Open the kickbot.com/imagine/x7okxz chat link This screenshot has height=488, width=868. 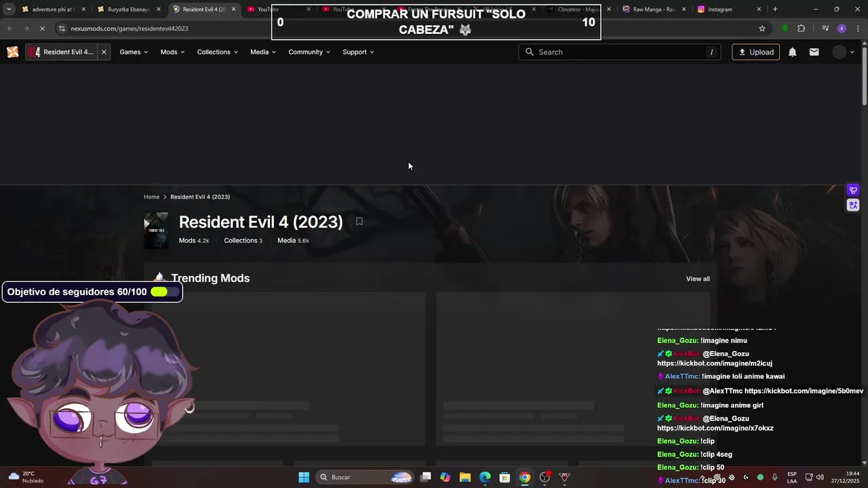pyautogui.click(x=715, y=428)
